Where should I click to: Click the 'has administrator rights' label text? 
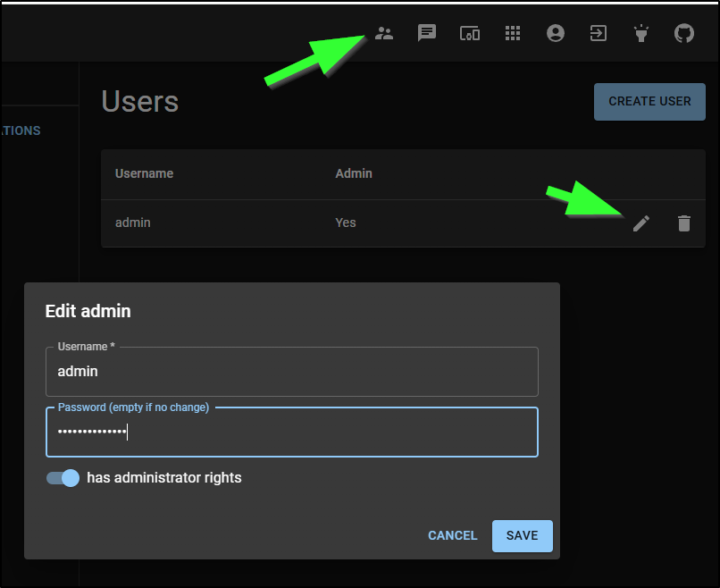[x=164, y=478]
